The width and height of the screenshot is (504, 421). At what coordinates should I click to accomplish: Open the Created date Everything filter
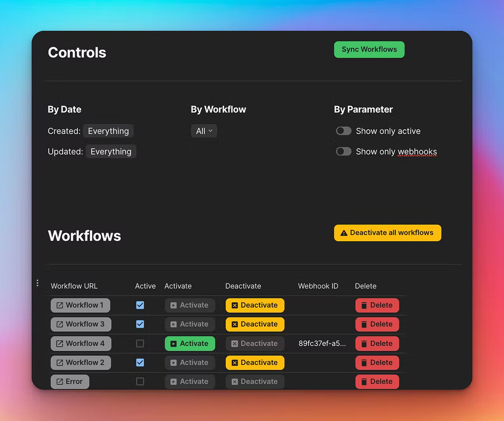(x=108, y=131)
